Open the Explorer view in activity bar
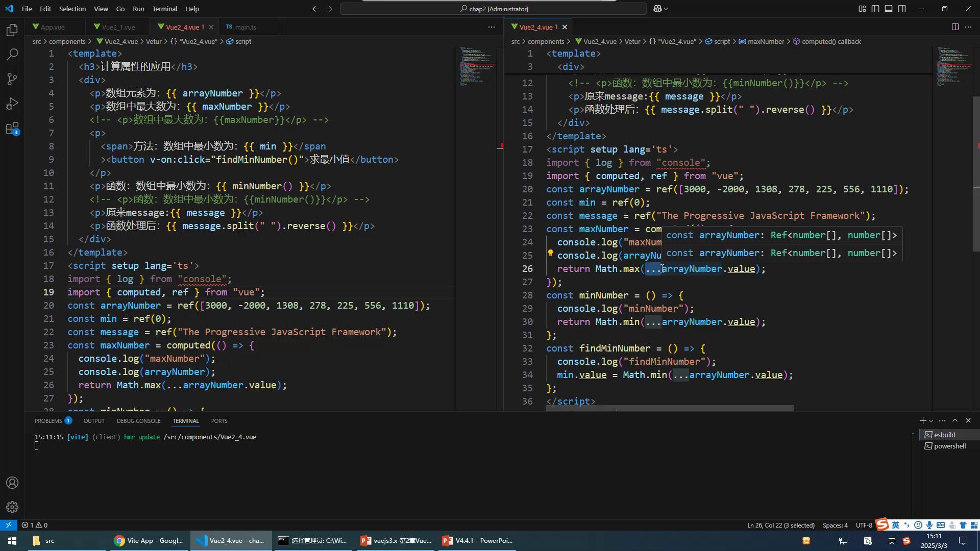Viewport: 980px width, 551px height. click(x=12, y=30)
